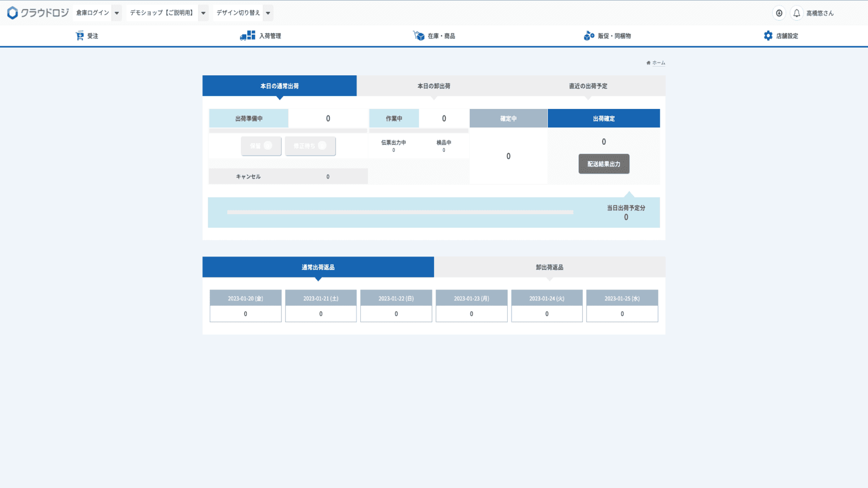868x488 pixels.
Task: Click the 修正待ち button
Action: [x=310, y=146]
